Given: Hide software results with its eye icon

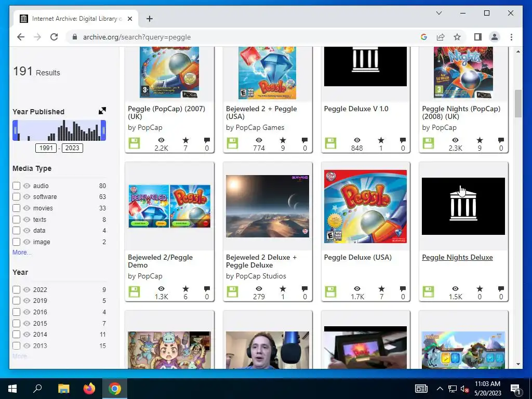Looking at the screenshot, I should 27,196.
